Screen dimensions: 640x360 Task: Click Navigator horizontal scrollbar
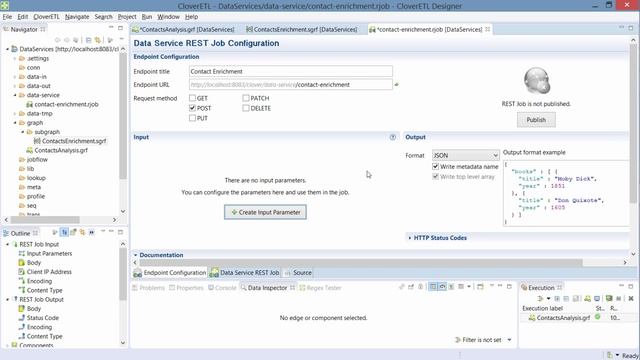[45, 220]
